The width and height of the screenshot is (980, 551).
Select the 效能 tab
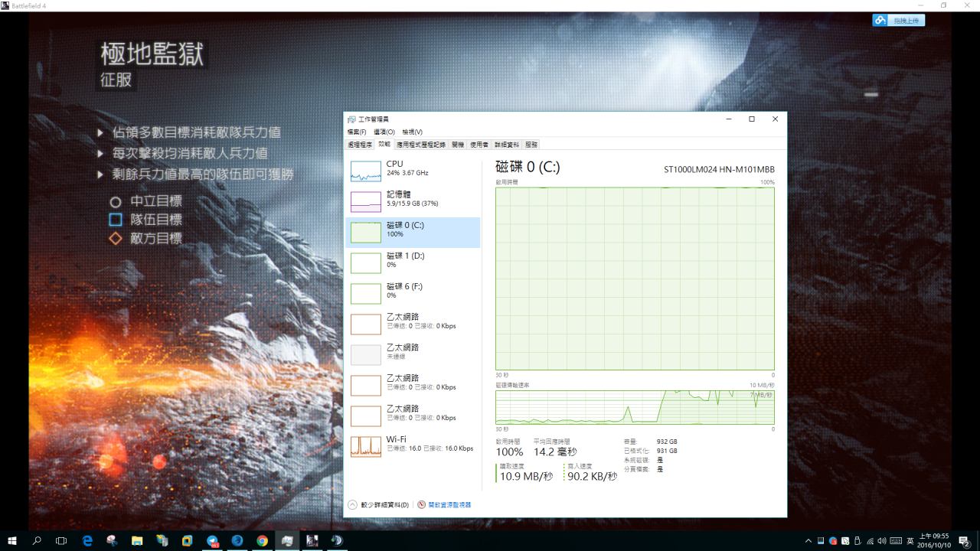click(x=384, y=144)
